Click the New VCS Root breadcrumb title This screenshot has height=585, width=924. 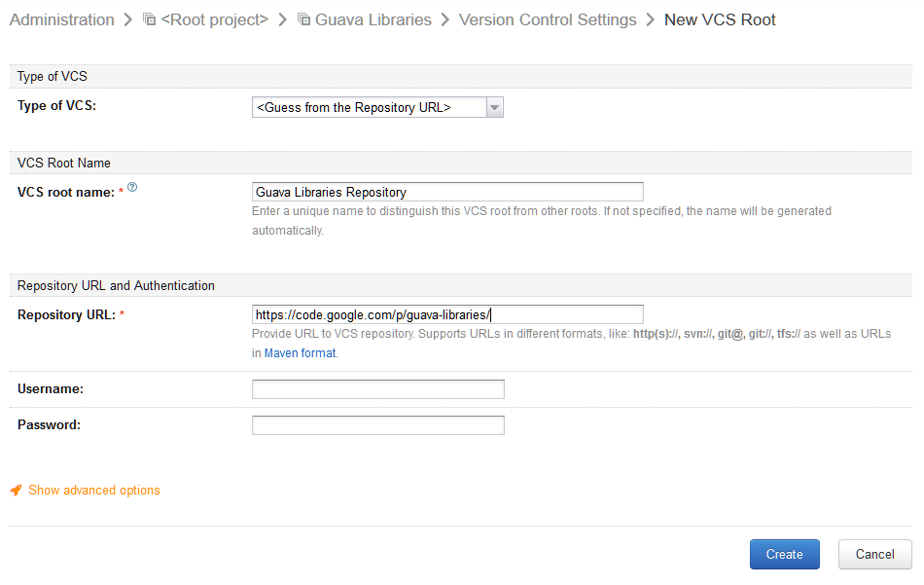pos(720,19)
